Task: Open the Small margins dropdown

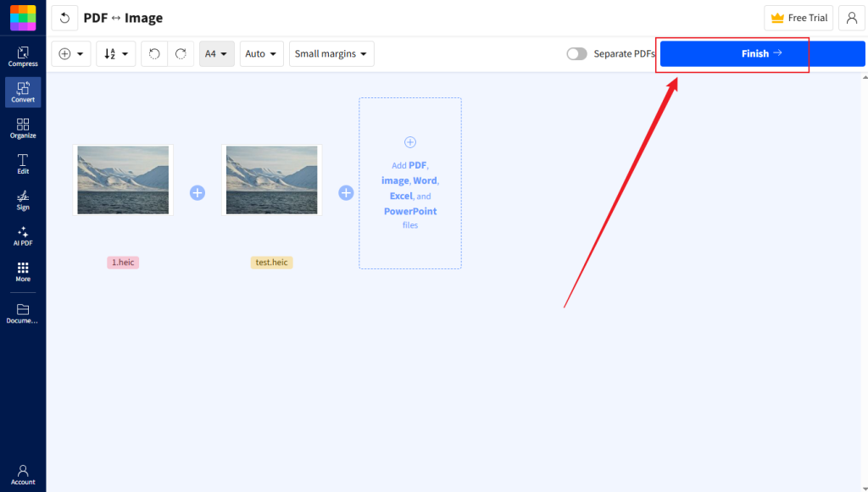Action: coord(331,53)
